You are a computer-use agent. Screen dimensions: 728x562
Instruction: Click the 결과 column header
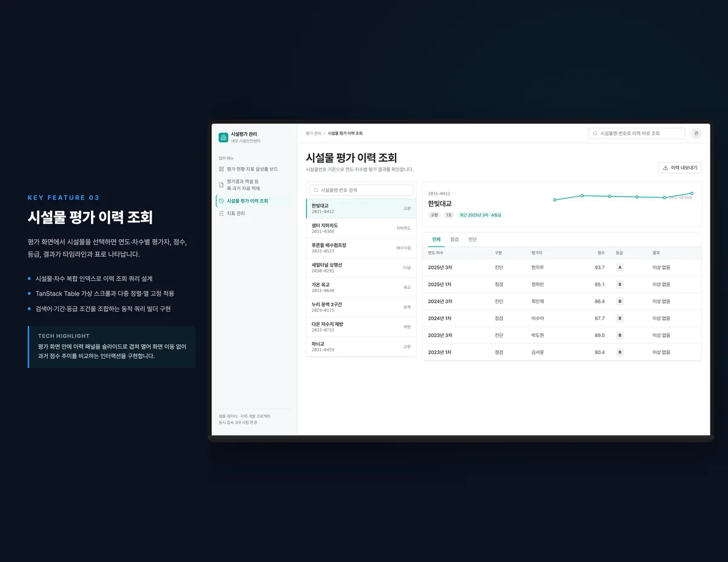(x=656, y=252)
